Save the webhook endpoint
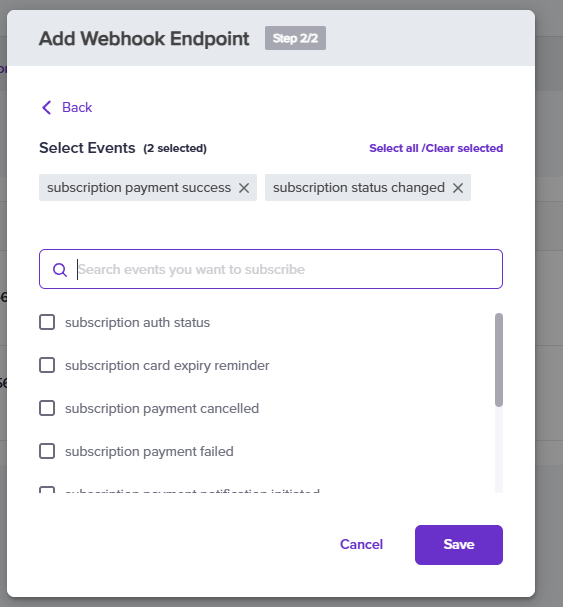Viewport: 563px width, 607px height. pyautogui.click(x=459, y=545)
